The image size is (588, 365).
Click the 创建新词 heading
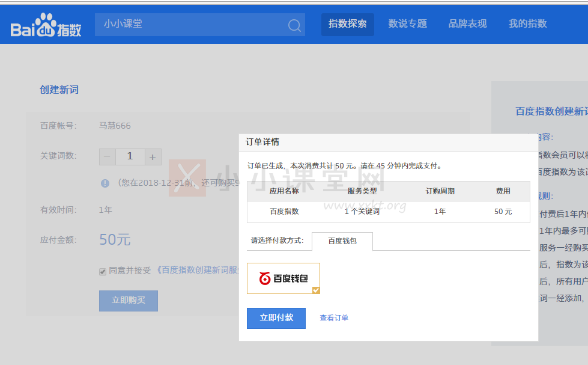coord(59,90)
